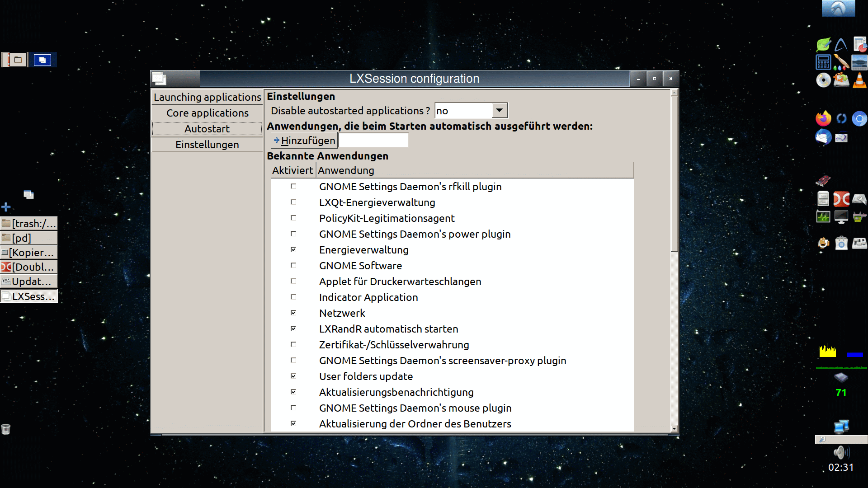
Task: Open Disable autostarted applications dropdown
Action: [x=499, y=111]
